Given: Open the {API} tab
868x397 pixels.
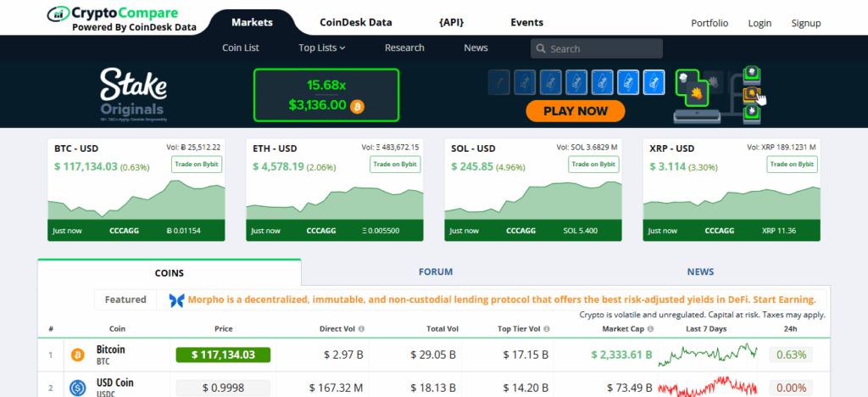Looking at the screenshot, I should pyautogui.click(x=451, y=23).
